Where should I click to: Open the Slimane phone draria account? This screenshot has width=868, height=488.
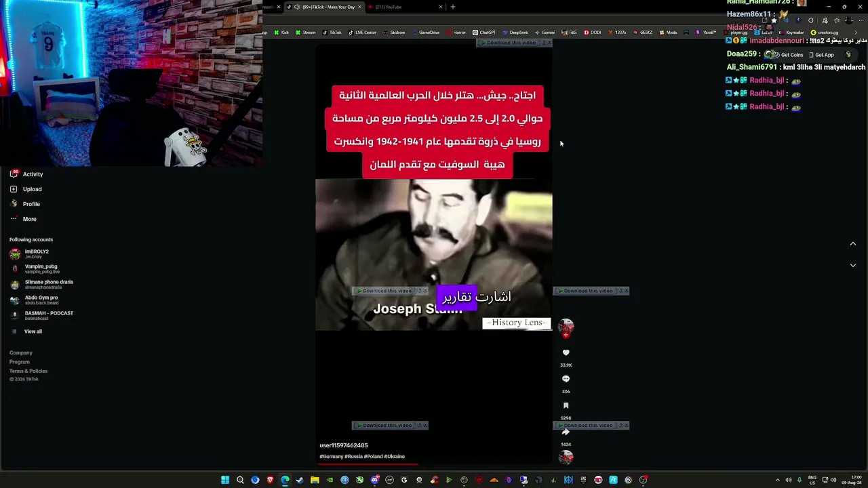tap(41, 285)
